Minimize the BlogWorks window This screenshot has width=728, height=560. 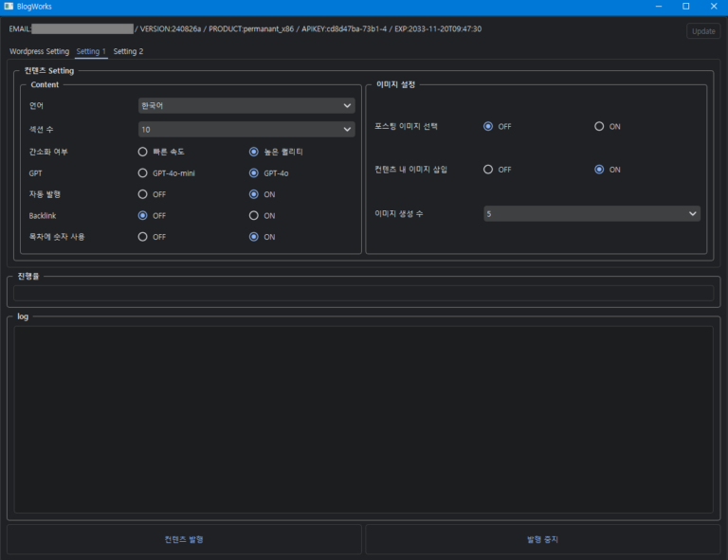pos(661,7)
